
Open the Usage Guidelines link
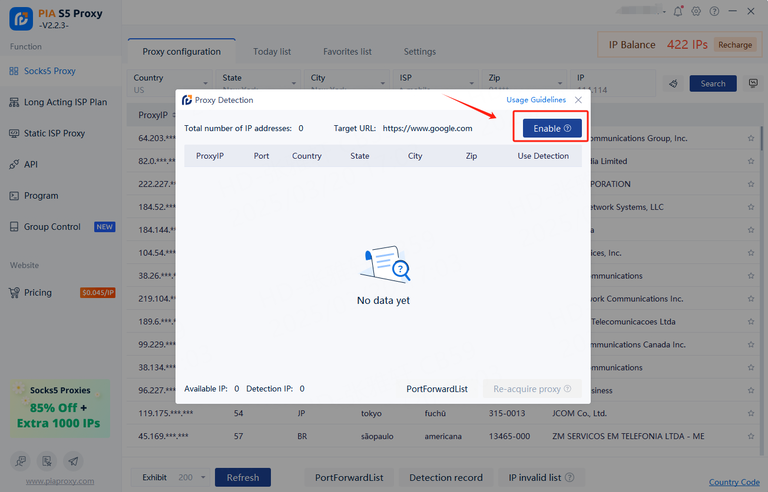tap(535, 100)
